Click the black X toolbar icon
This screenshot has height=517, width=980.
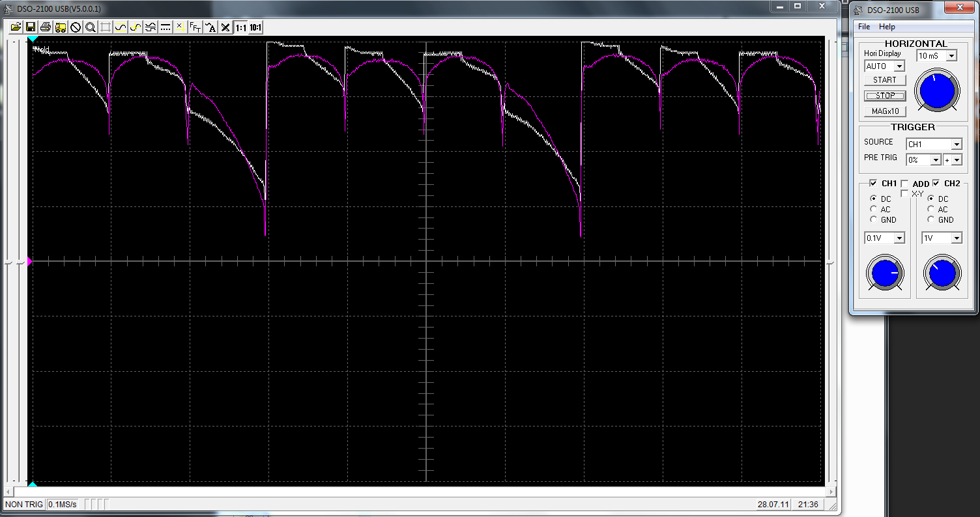pos(225,27)
